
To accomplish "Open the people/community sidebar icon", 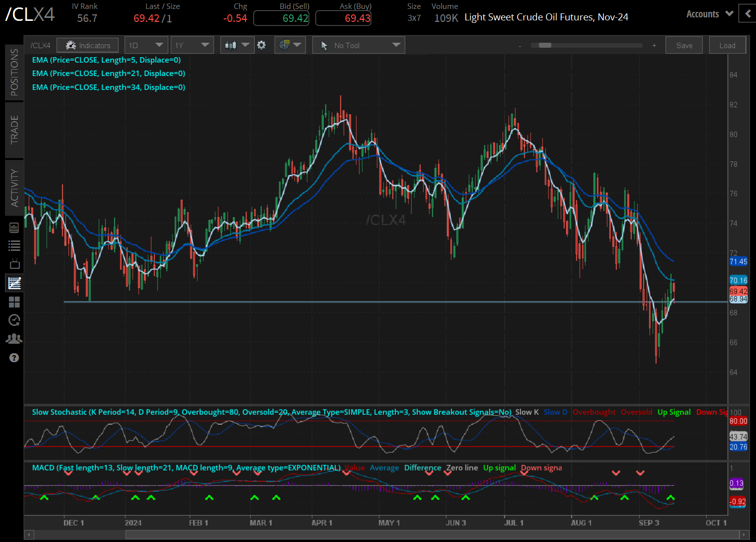I will [14, 339].
